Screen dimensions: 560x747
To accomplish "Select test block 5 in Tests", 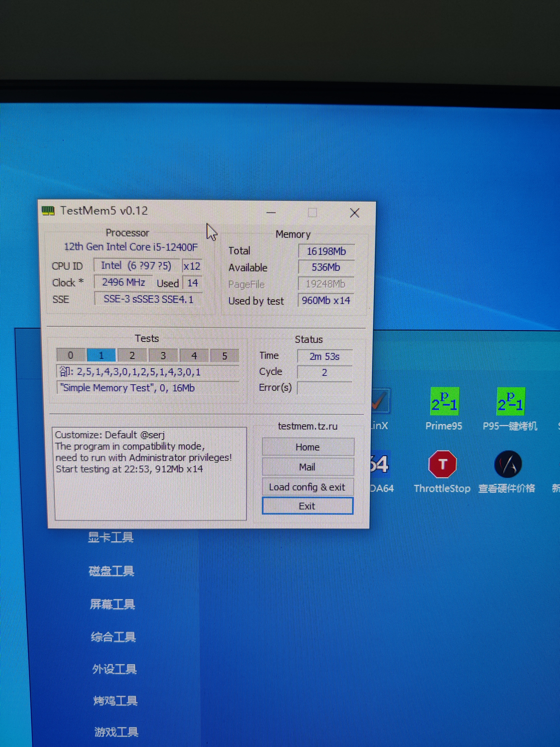I will pos(225,356).
